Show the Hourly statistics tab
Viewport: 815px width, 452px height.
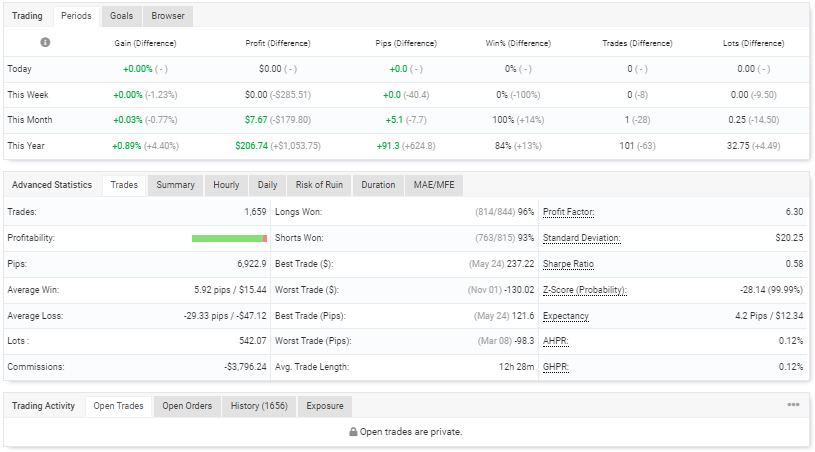(226, 185)
